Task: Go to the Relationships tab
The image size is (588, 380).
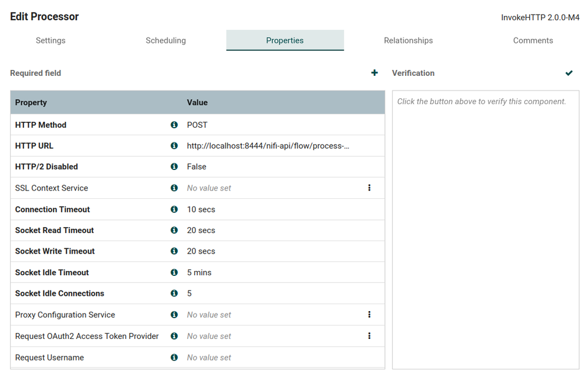Action: tap(408, 41)
